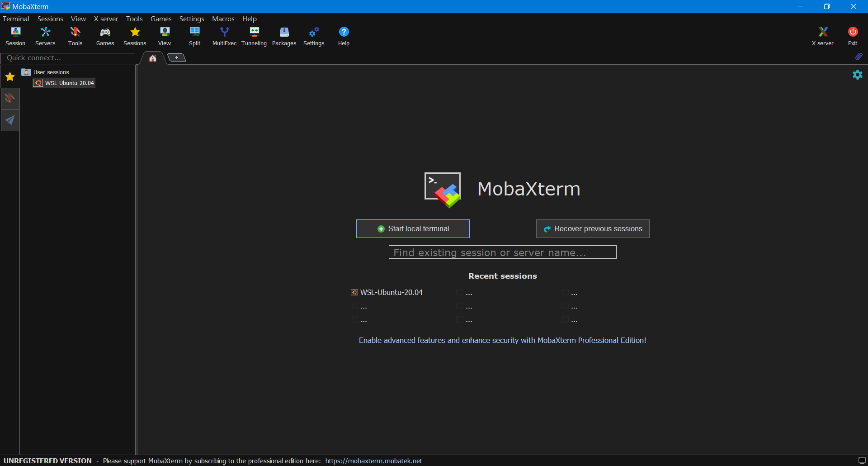Open the teal gear settings icon
868x466 pixels.
[x=858, y=75]
